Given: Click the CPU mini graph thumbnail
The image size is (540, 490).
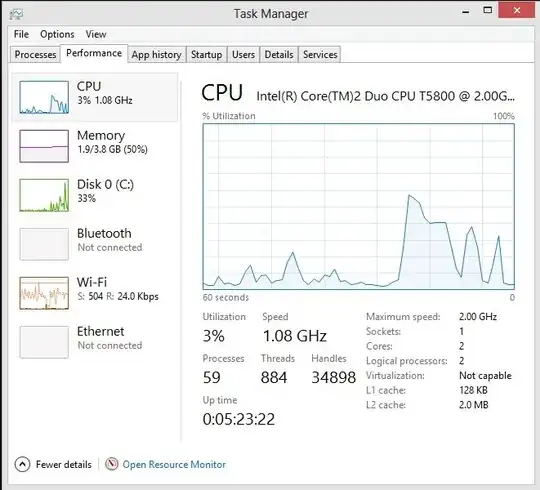Looking at the screenshot, I should click(x=44, y=97).
